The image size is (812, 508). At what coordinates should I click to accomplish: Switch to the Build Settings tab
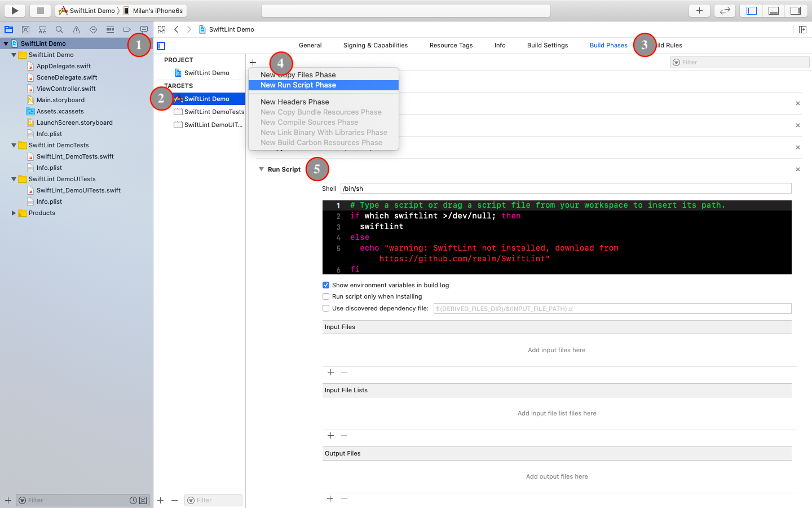pos(547,45)
